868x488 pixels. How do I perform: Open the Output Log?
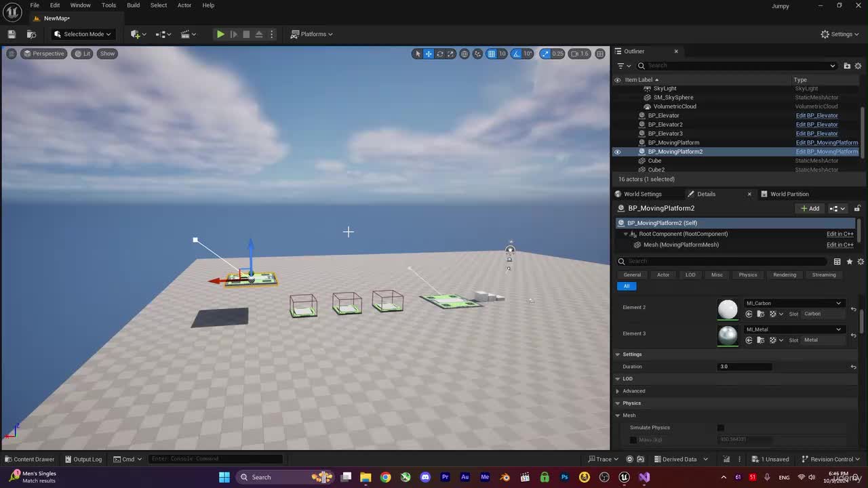click(x=82, y=460)
